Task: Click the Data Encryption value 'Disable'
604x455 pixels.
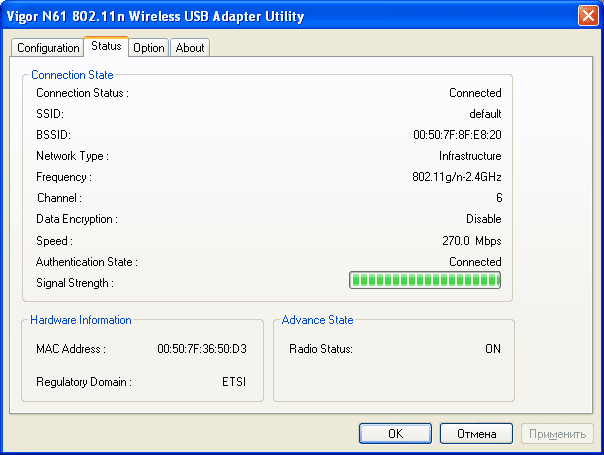Action: [x=484, y=219]
